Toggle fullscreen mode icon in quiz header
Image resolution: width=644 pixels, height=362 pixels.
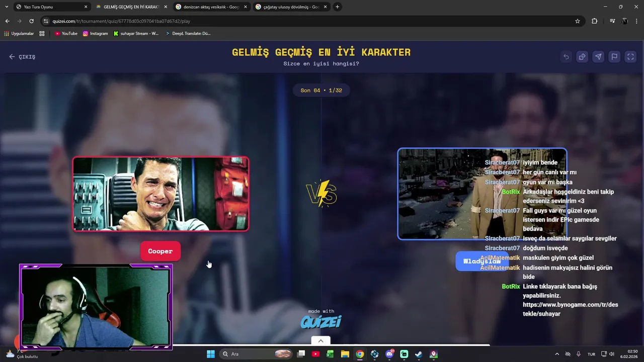pyautogui.click(x=630, y=57)
